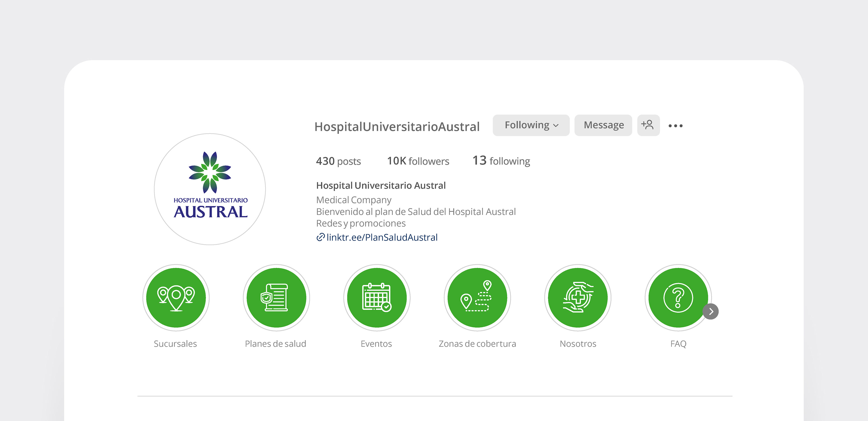Open the Nosotros highlight icon
The height and width of the screenshot is (421, 868).
pyautogui.click(x=578, y=297)
